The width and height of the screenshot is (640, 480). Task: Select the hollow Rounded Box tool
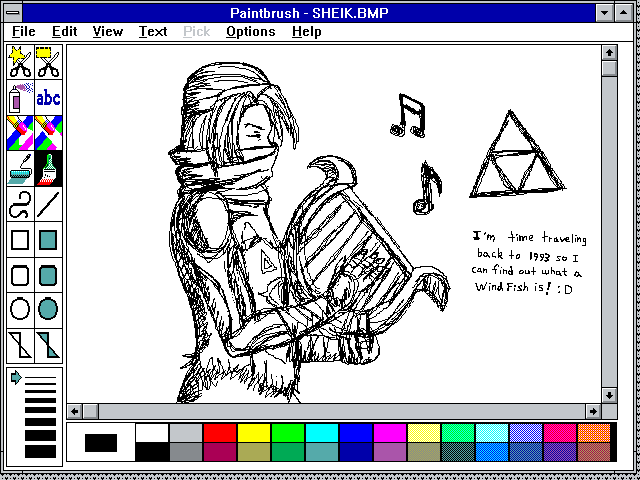pyautogui.click(x=20, y=275)
